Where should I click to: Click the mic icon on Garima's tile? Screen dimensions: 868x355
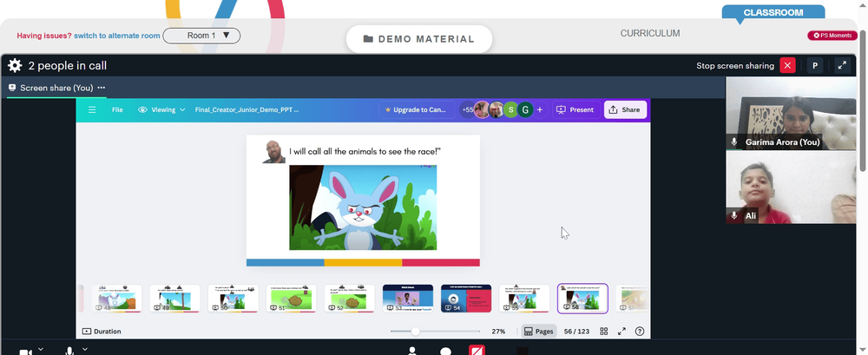point(734,141)
